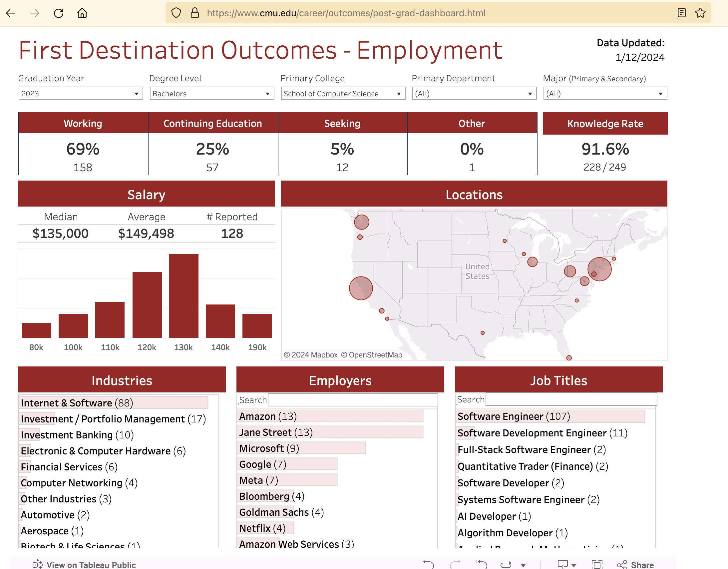The image size is (728, 569).
Task: Select Microsoft (9) employer row
Action: (301, 448)
